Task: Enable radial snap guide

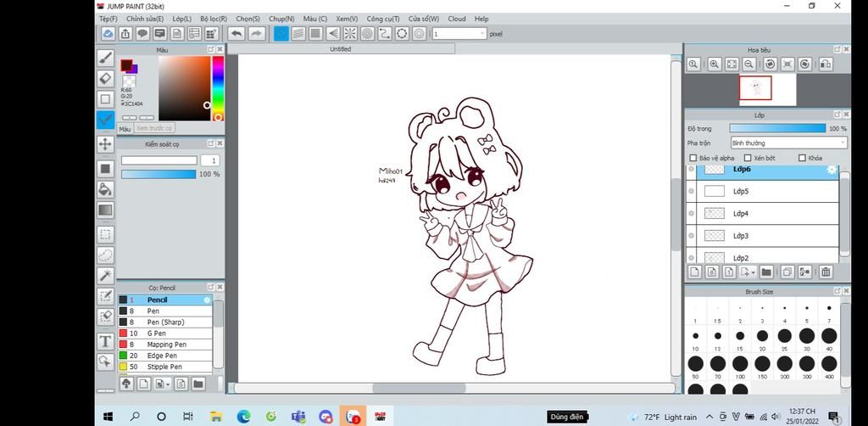Action: [350, 34]
